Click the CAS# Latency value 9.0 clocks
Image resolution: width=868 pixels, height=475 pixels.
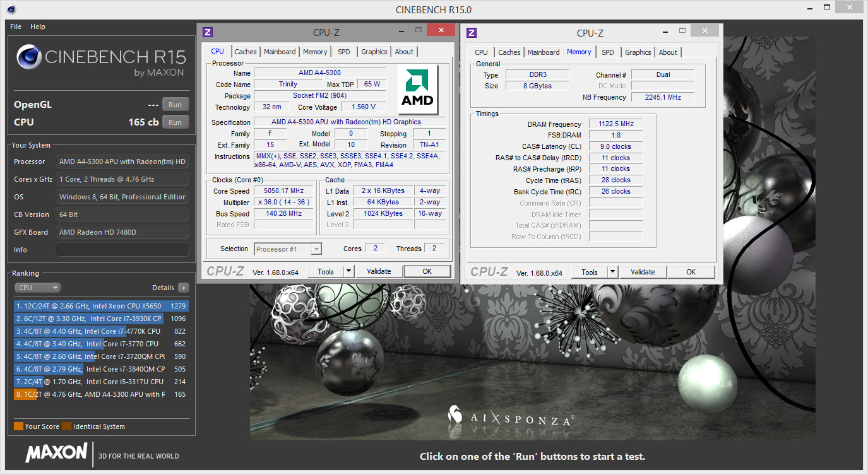616,146
